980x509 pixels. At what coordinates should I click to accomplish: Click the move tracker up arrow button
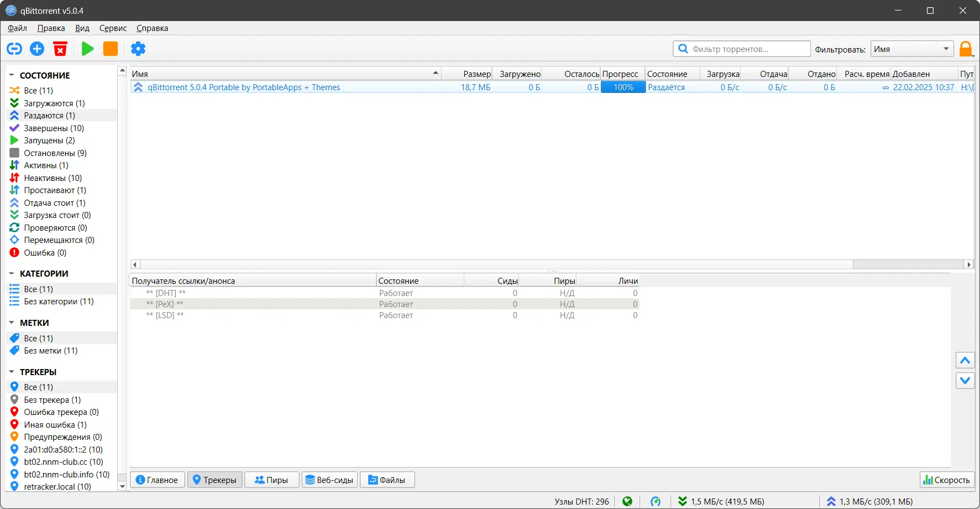pyautogui.click(x=965, y=361)
